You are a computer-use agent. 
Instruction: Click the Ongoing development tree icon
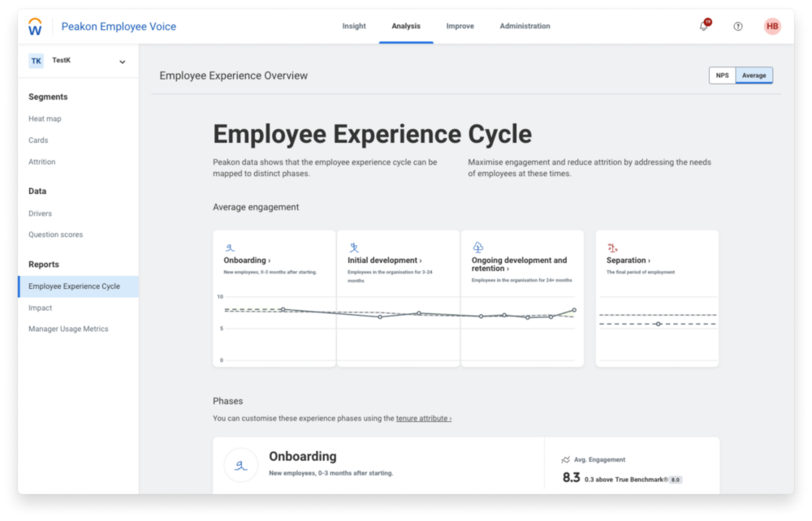(x=478, y=247)
